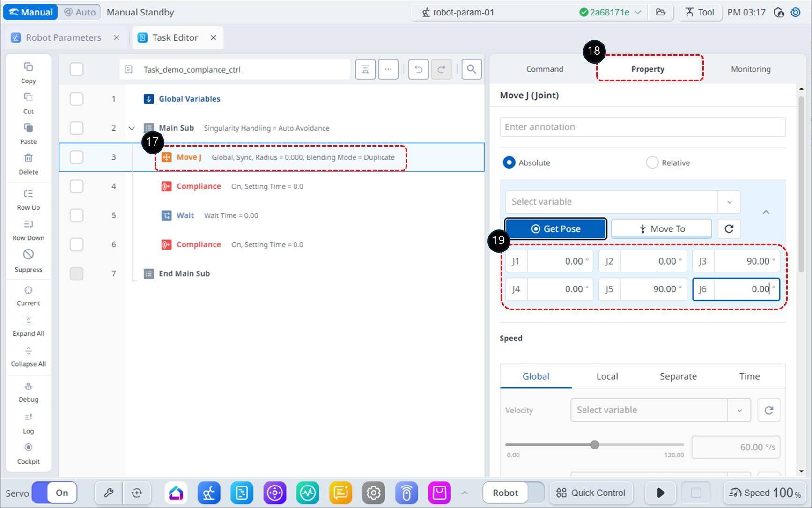Click the Move To button
812x508 pixels.
pyautogui.click(x=661, y=228)
